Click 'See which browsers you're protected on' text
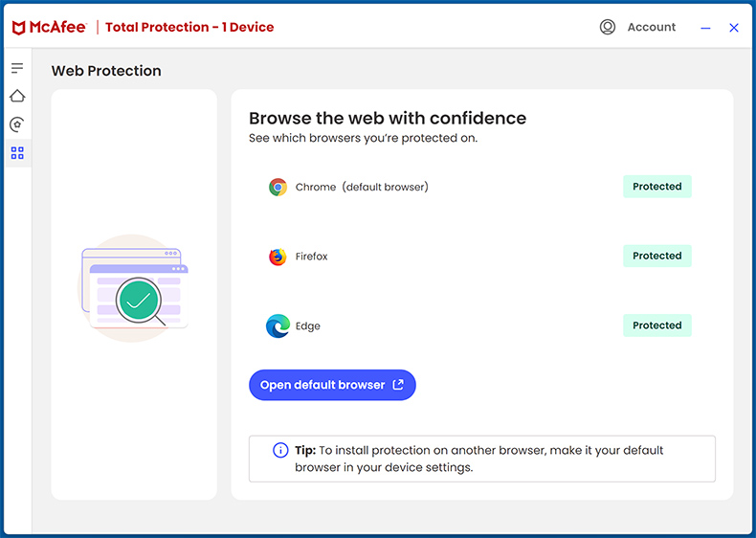Viewport: 756px width, 538px height. (363, 138)
